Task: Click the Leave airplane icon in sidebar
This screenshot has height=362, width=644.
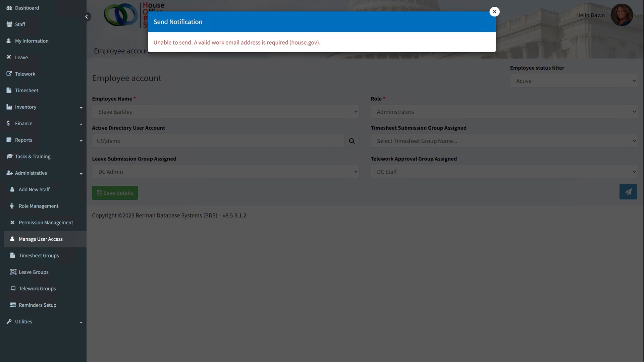Action: click(x=9, y=57)
